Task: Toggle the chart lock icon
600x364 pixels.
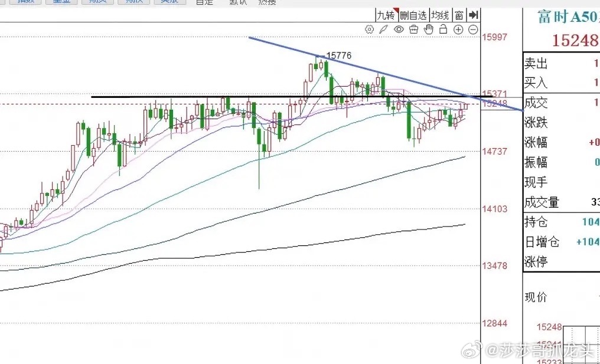Action: (x=443, y=29)
